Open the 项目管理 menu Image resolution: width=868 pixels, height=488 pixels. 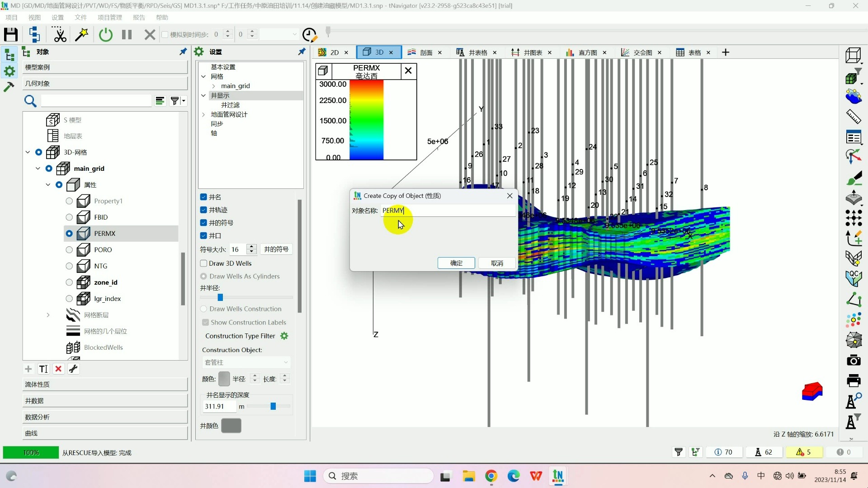[110, 17]
